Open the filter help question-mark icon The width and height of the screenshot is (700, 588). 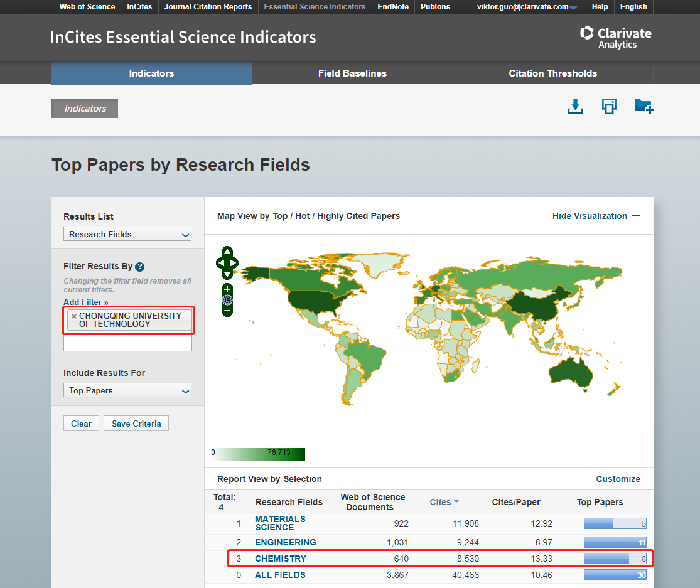click(140, 267)
